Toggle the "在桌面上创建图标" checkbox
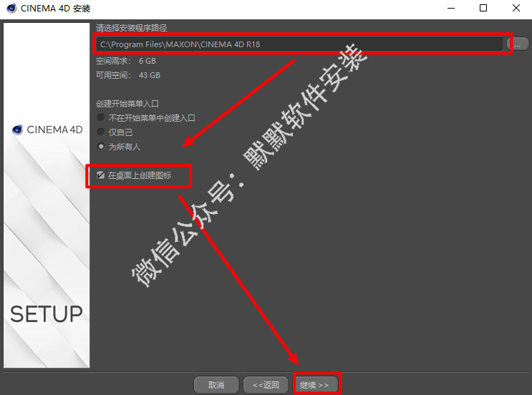The image size is (532, 395). [101, 175]
